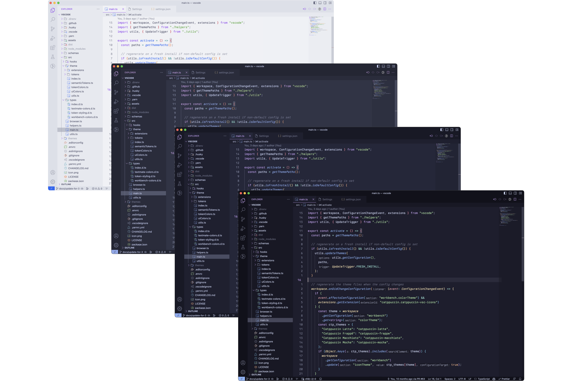Click split editor icon in the frontmost window
The height and width of the screenshot is (381, 588).
coord(515,199)
